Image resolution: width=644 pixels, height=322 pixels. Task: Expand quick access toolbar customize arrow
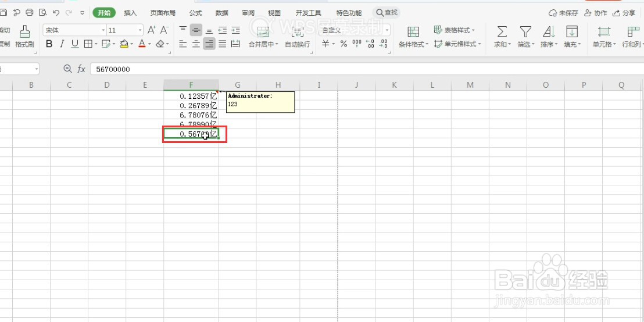[x=82, y=13]
